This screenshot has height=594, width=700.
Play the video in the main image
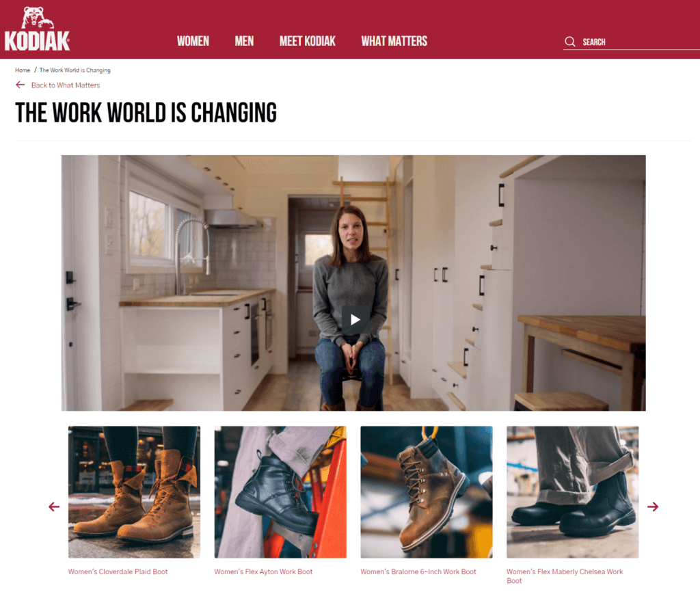355,319
